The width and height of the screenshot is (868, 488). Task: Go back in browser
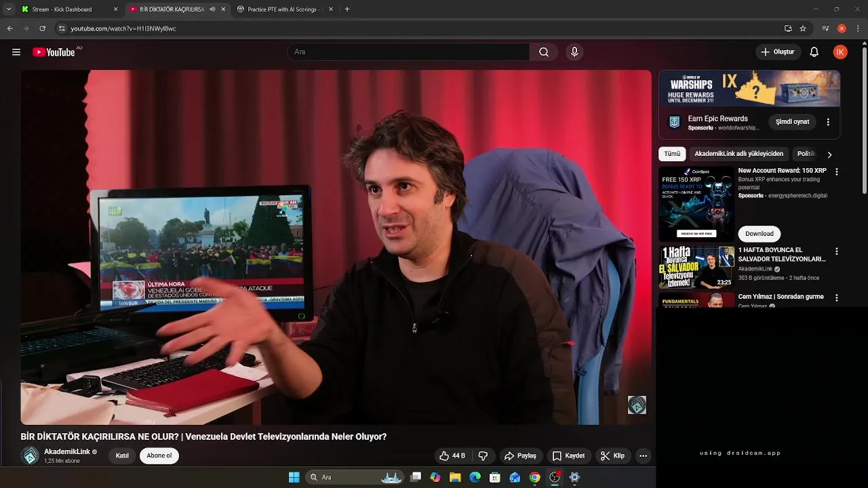tap(9, 28)
